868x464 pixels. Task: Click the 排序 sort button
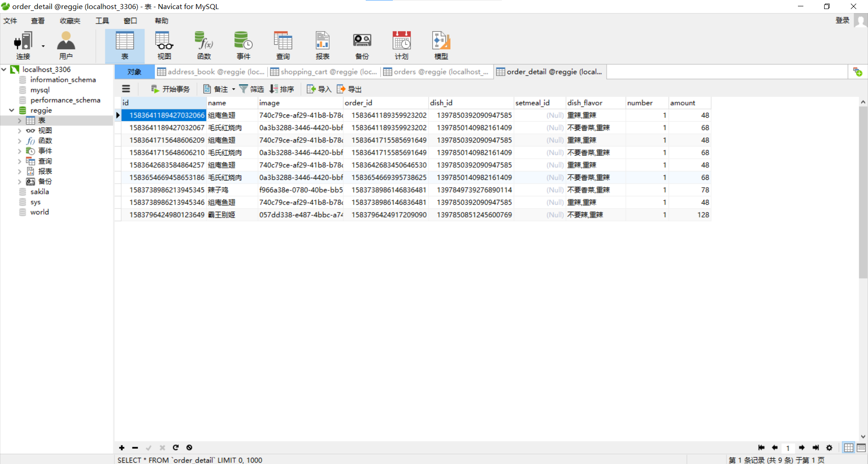(x=282, y=89)
